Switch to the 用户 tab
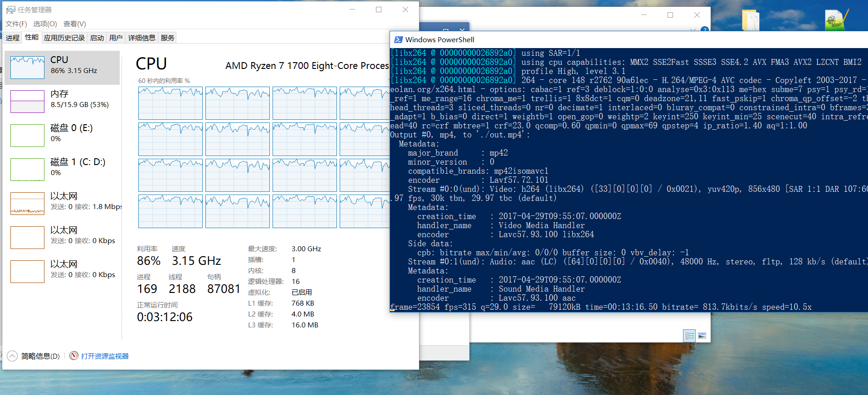The width and height of the screenshot is (868, 395). 116,38
